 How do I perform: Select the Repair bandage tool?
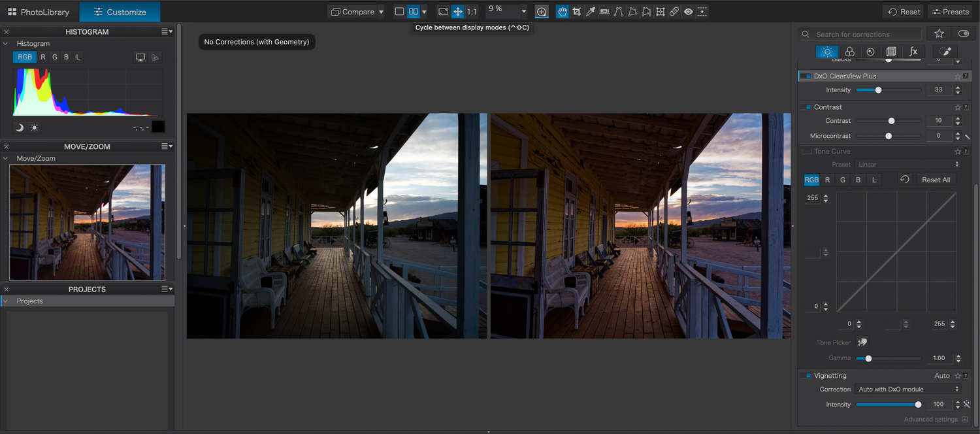674,12
